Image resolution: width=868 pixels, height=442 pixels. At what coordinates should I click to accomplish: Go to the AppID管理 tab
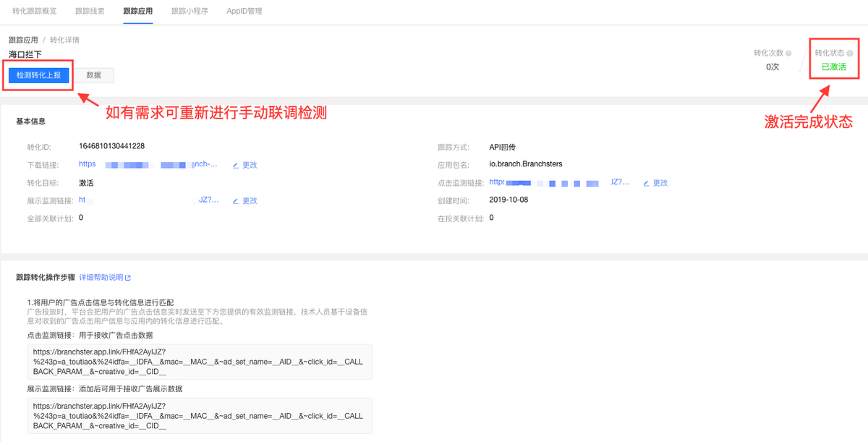pos(244,12)
